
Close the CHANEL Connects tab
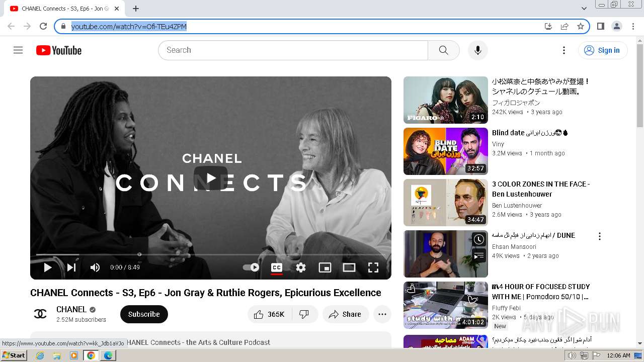click(x=117, y=9)
